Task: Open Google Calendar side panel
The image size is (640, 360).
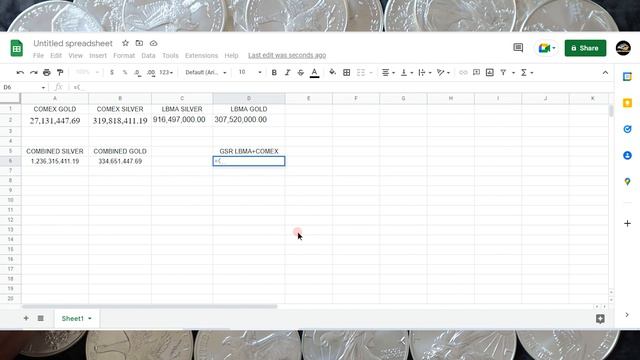Action: tap(627, 77)
